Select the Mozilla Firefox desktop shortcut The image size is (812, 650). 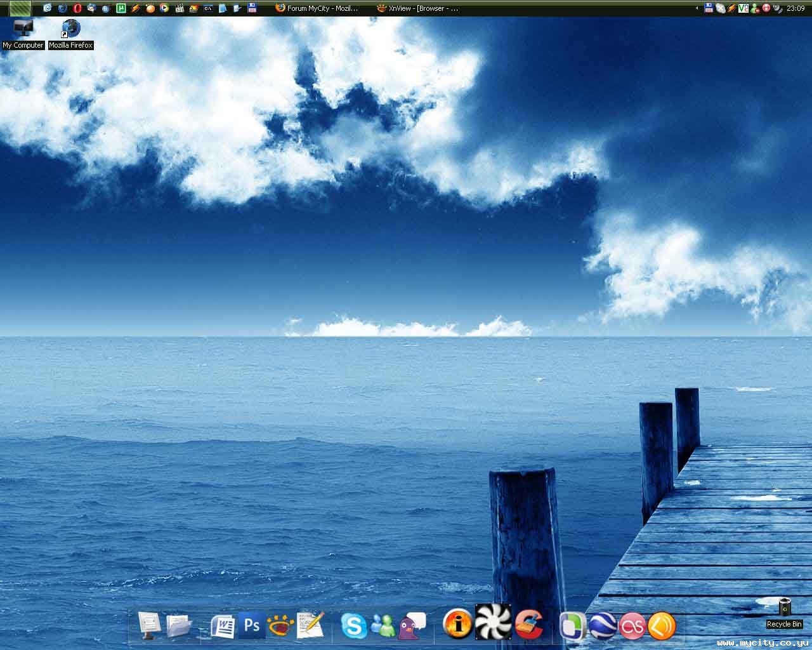71,34
